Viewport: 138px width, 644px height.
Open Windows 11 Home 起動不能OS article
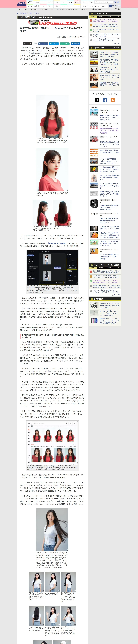[106, 286]
